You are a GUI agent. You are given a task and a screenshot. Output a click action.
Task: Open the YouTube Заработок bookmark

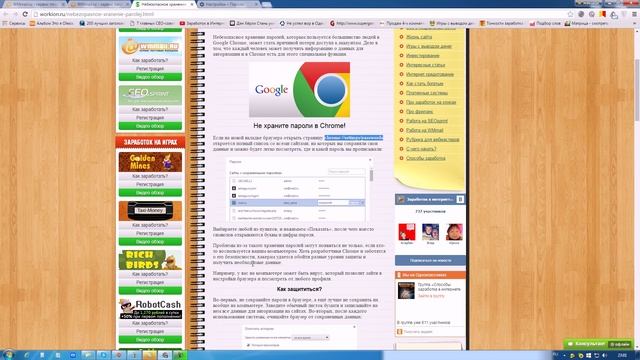[x=202, y=23]
